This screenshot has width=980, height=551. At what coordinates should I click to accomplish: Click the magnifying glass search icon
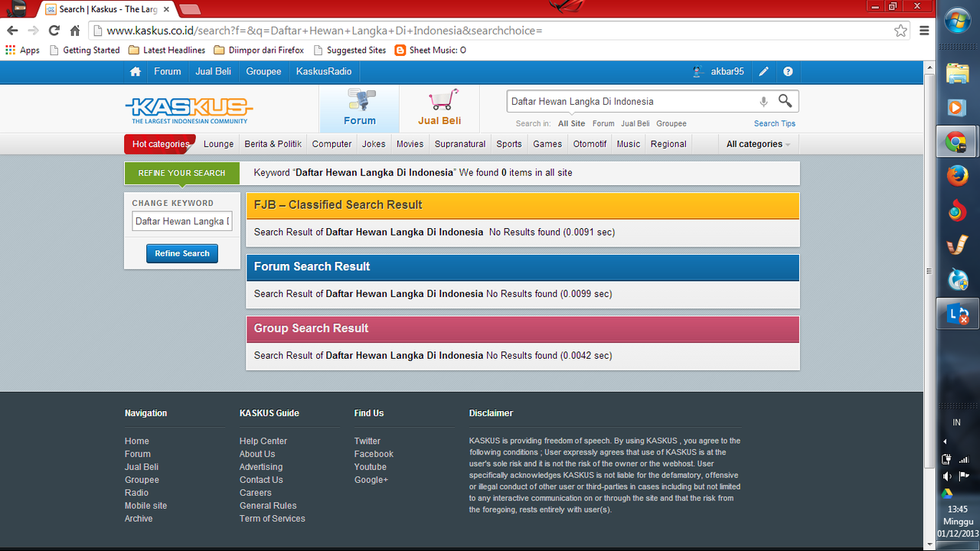pyautogui.click(x=785, y=101)
